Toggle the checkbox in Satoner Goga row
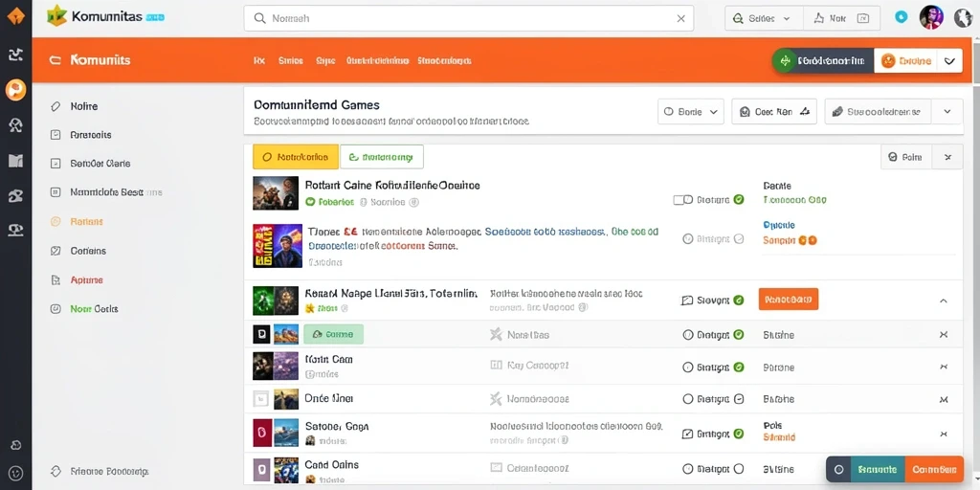 687,434
